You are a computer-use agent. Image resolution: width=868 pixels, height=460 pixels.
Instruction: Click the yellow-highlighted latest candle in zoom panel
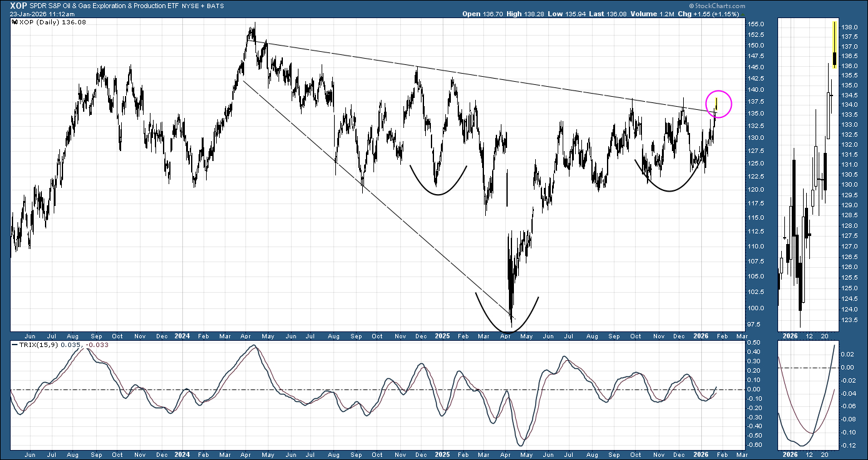click(x=835, y=44)
